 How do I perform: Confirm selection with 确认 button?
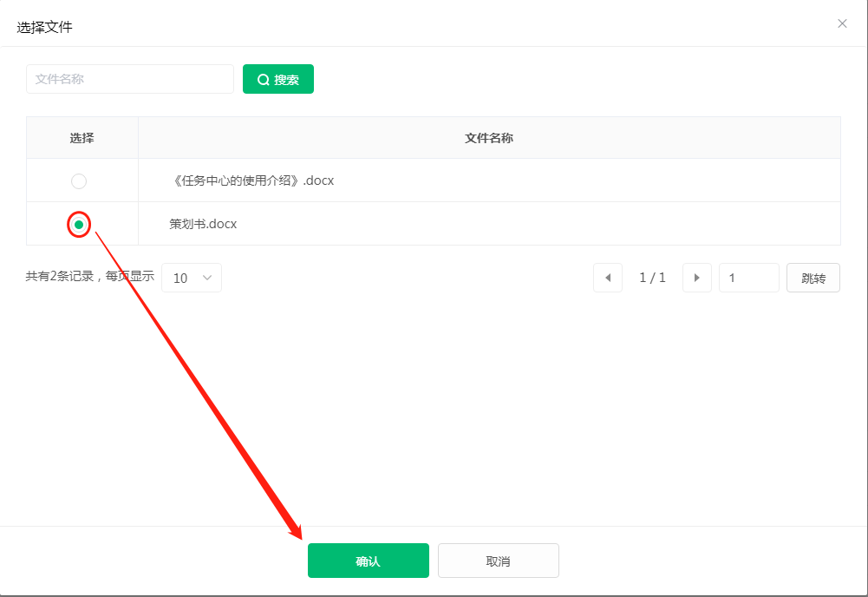(x=369, y=561)
